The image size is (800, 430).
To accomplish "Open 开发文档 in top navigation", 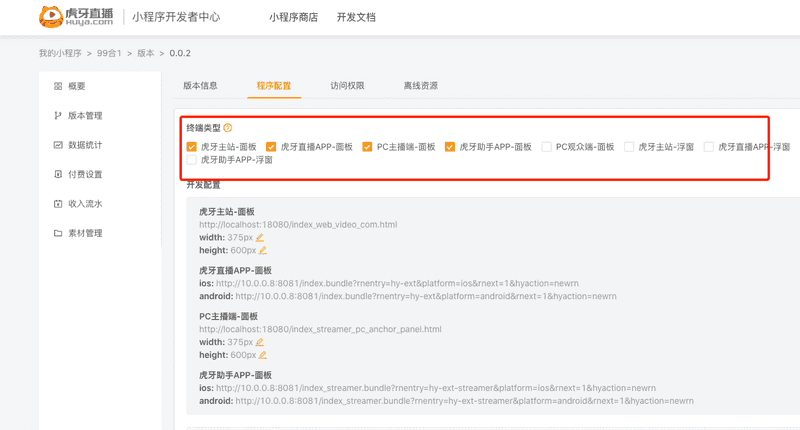I will [356, 17].
